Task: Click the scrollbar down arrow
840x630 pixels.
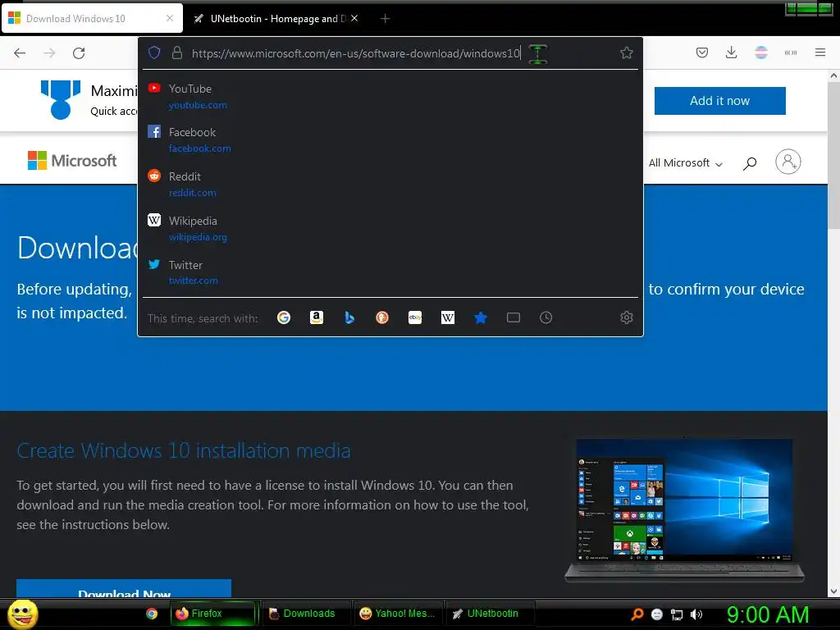Action: [833, 591]
